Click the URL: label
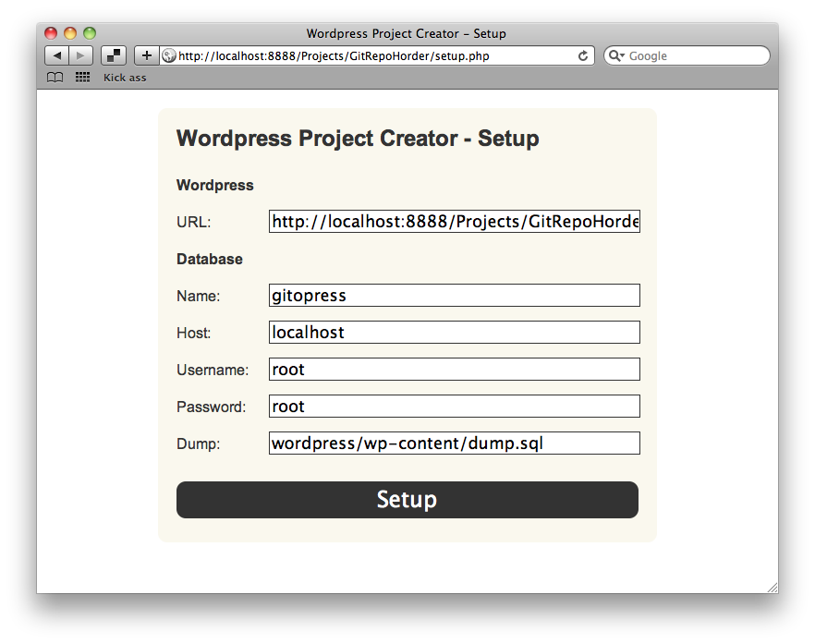Image resolution: width=815 pixels, height=644 pixels. coord(193,222)
